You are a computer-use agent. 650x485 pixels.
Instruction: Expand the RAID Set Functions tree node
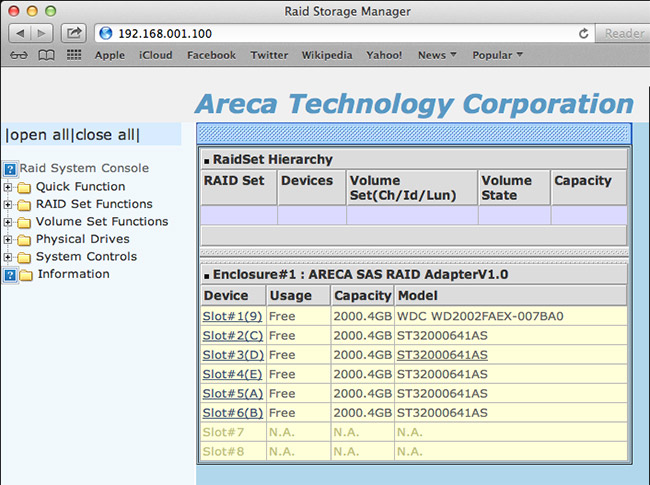[x=7, y=205]
